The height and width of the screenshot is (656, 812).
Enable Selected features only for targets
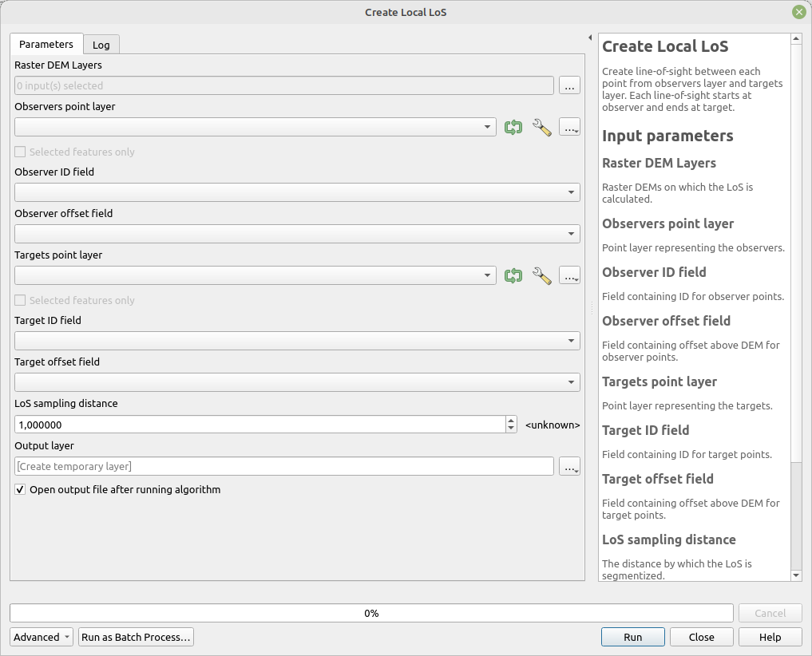20,300
